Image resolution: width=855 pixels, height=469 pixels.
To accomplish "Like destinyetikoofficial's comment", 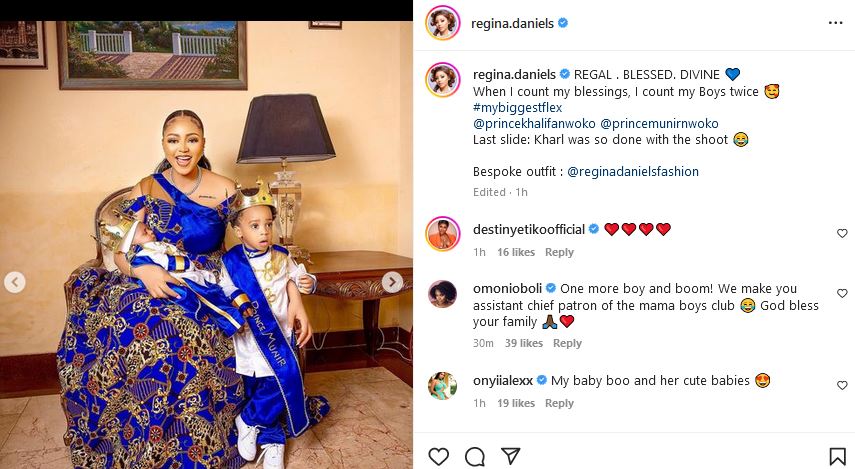I will click(x=841, y=233).
